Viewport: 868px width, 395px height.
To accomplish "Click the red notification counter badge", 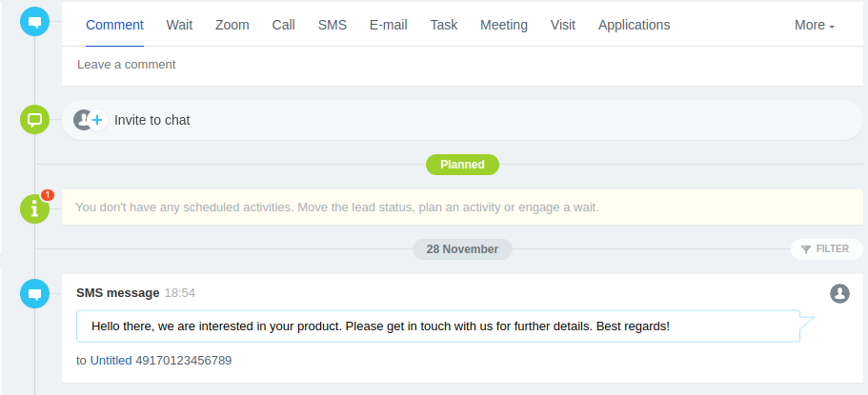I will pyautogui.click(x=48, y=195).
